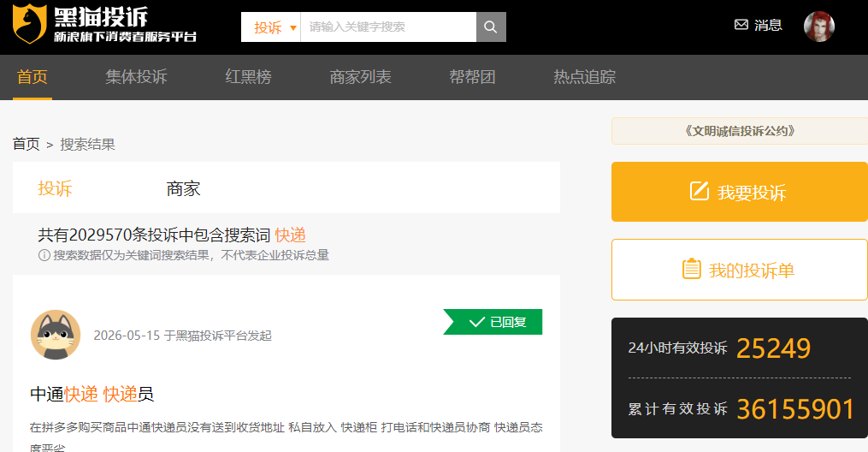The image size is (868, 452).
Task: Click the 累计有效投诉 count 36155901
Action: pyautogui.click(x=795, y=409)
